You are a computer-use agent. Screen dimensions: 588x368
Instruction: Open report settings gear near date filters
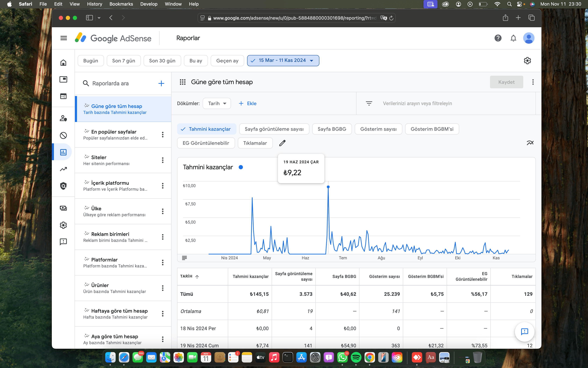tap(527, 61)
